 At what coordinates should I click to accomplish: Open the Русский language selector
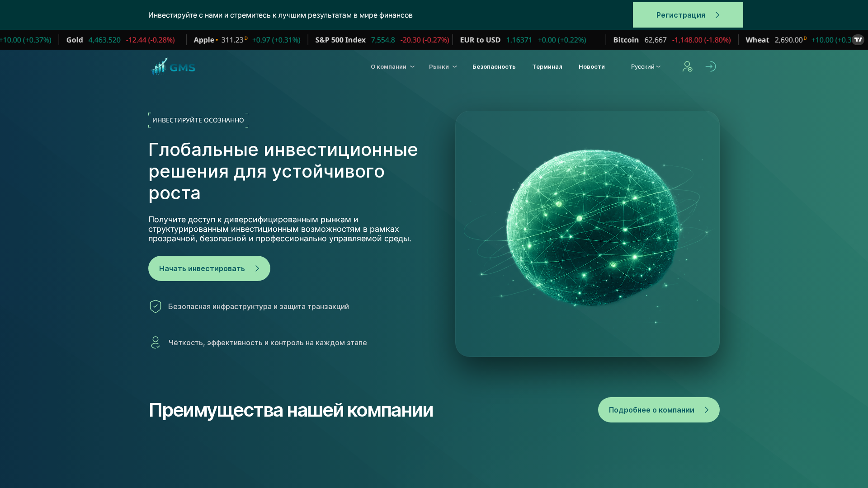click(x=646, y=66)
